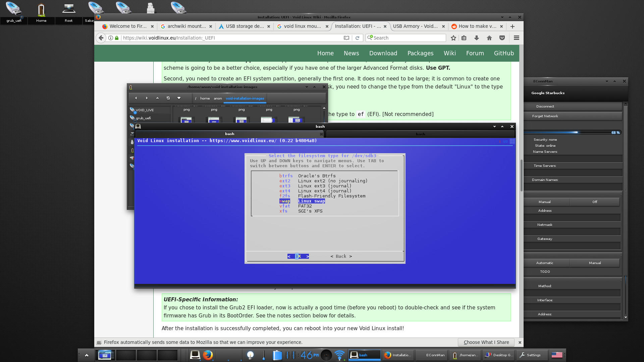Select Automatic toggle in EConnMan
This screenshot has height=362, width=644.
coord(545,263)
